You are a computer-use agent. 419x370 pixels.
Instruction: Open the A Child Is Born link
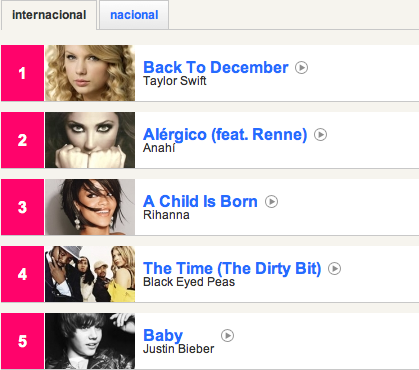(x=200, y=201)
